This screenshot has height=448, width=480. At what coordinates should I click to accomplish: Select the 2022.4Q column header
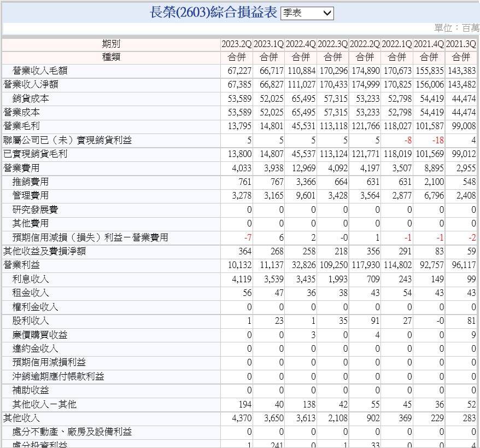pos(301,44)
